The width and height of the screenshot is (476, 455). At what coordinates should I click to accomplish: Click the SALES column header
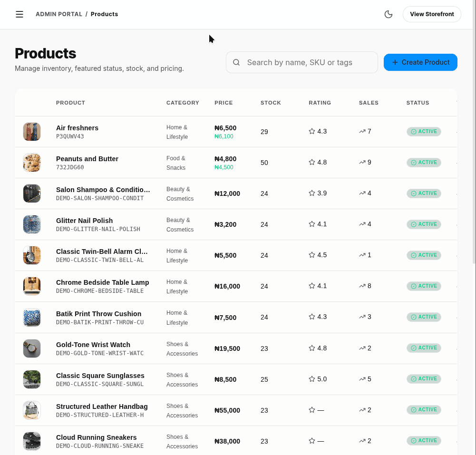[369, 103]
